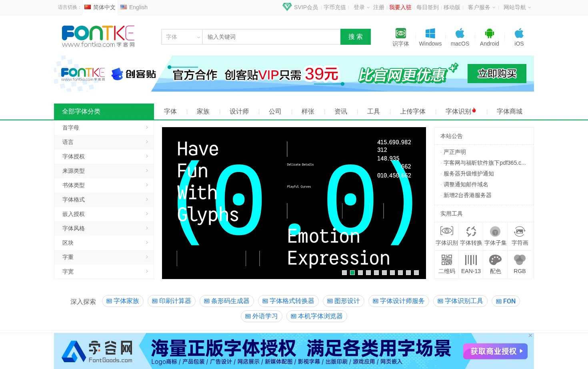Expand the 书体类型 category

click(x=104, y=185)
